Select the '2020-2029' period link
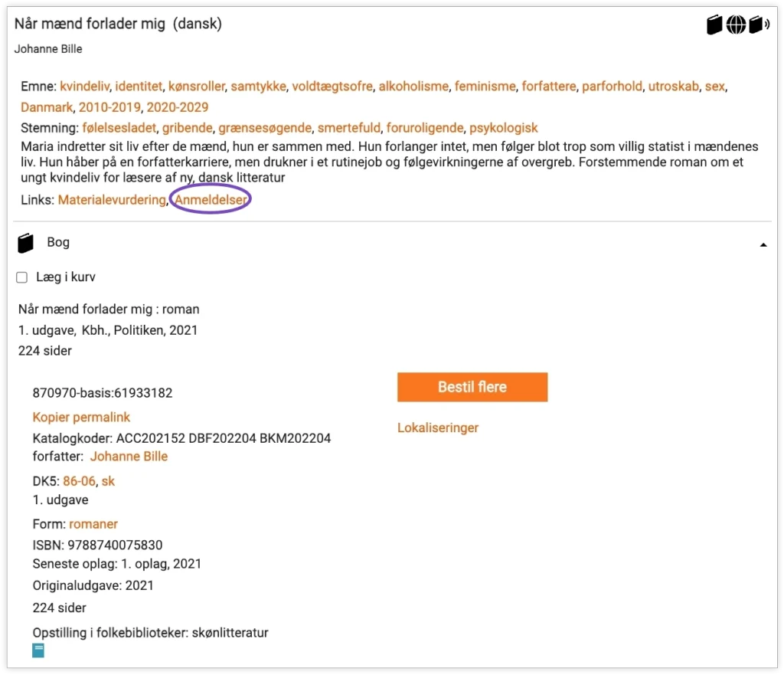784x675 pixels. pyautogui.click(x=177, y=107)
